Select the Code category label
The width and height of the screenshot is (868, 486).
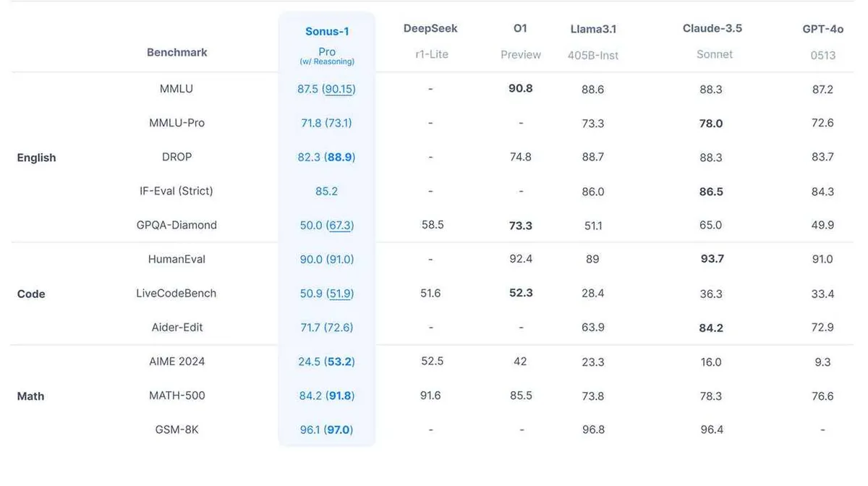(31, 294)
